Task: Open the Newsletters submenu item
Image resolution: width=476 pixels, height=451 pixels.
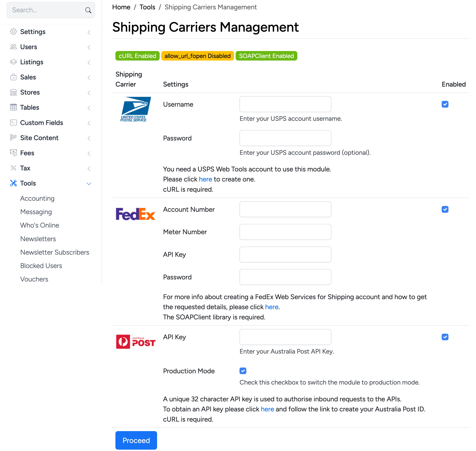Action: coord(38,239)
